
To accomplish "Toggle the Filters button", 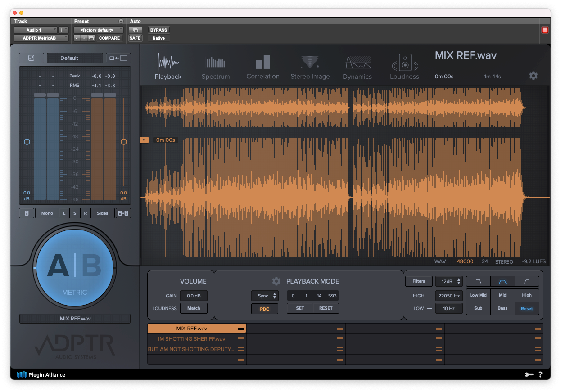I will (x=419, y=281).
